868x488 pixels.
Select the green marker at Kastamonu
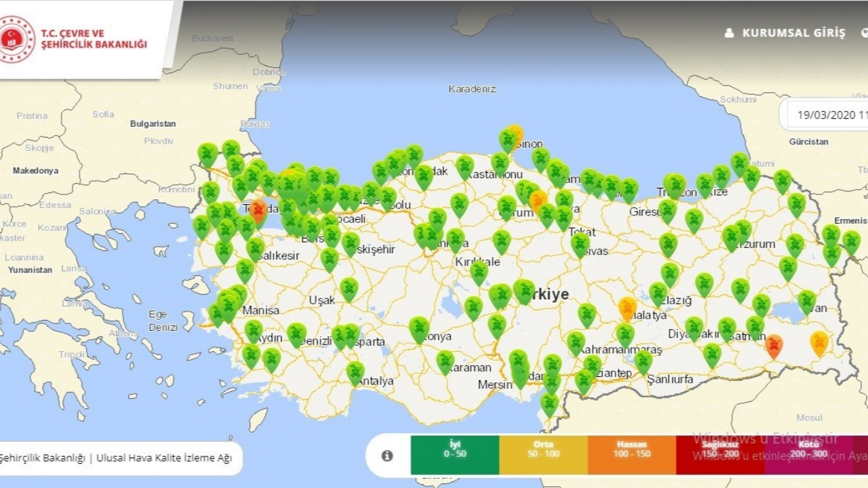(465, 167)
